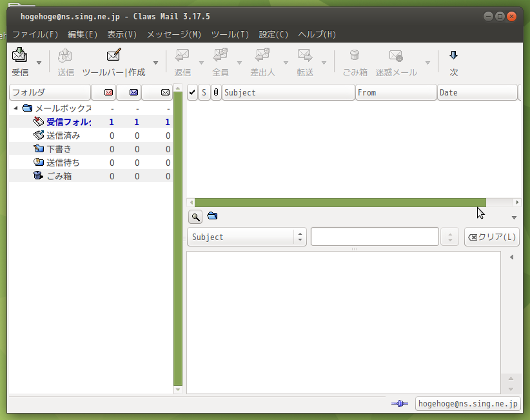Open the ツール(T) menu

230,34
